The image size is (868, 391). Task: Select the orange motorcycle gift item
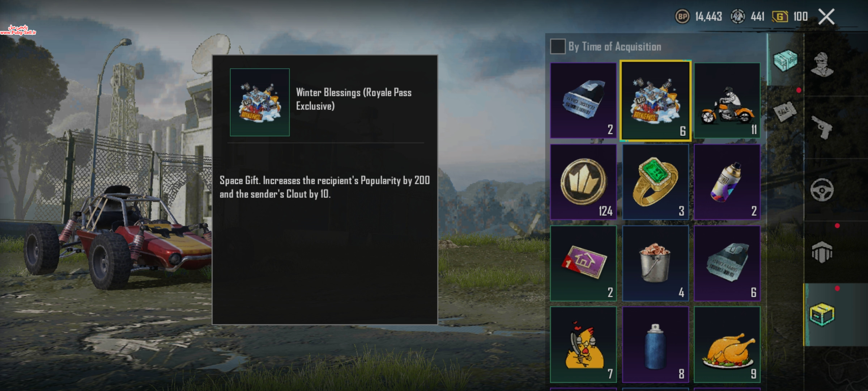(x=727, y=100)
